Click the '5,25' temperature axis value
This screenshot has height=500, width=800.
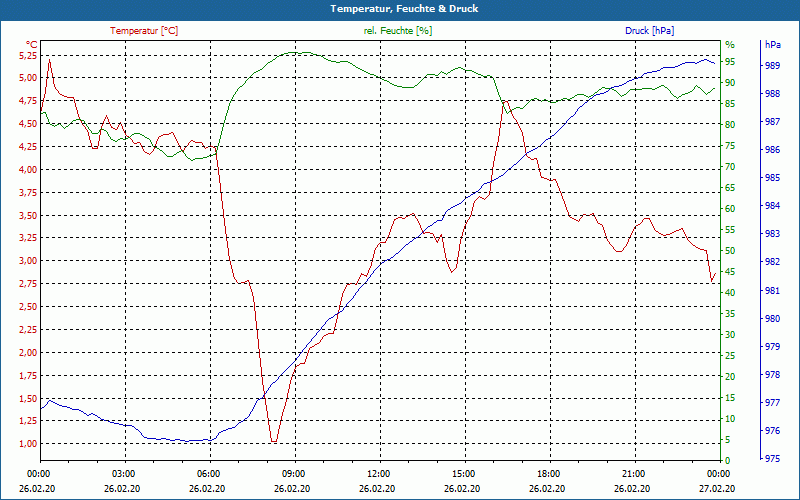pyautogui.click(x=28, y=55)
